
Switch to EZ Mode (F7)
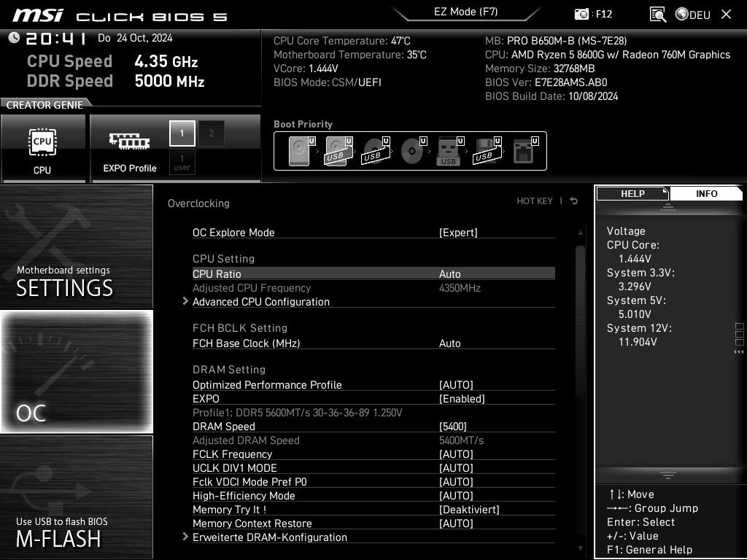[x=466, y=12]
